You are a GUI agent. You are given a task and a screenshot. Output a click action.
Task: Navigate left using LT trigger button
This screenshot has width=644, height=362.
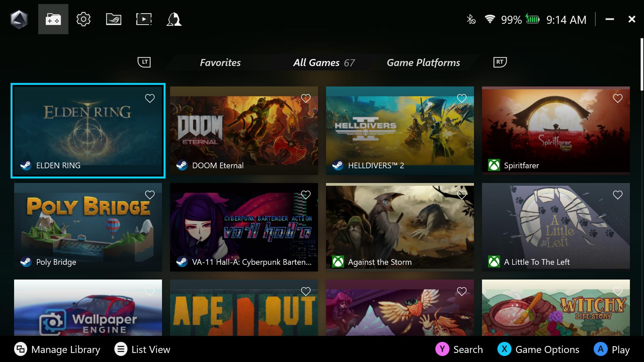point(144,62)
